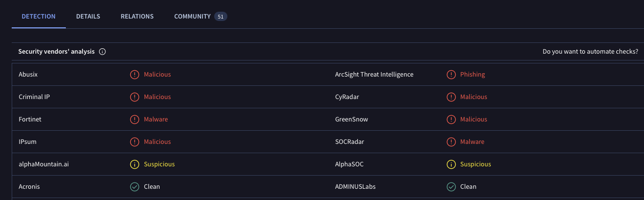The image size is (644, 200).
Task: Click 'Do you want to automate checks?' link
Action: pyautogui.click(x=590, y=52)
